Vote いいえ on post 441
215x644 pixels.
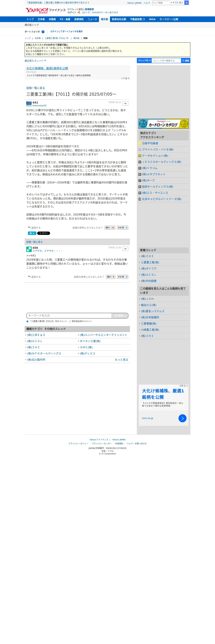point(123,228)
